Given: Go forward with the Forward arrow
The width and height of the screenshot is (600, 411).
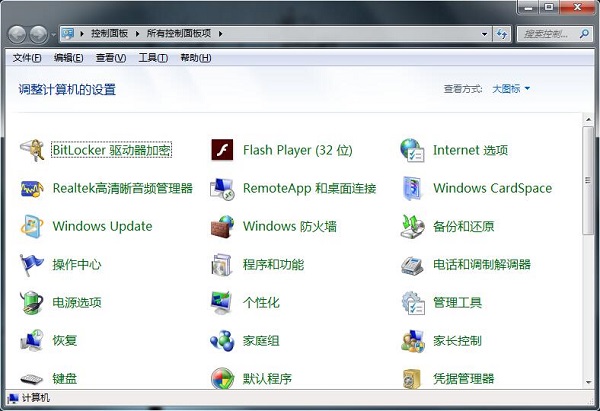Looking at the screenshot, I should tap(39, 34).
